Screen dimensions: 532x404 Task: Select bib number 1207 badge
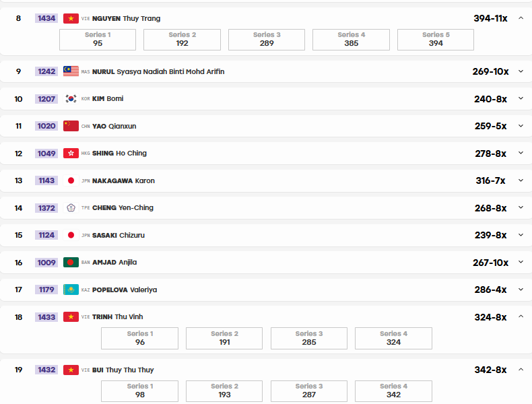point(46,99)
